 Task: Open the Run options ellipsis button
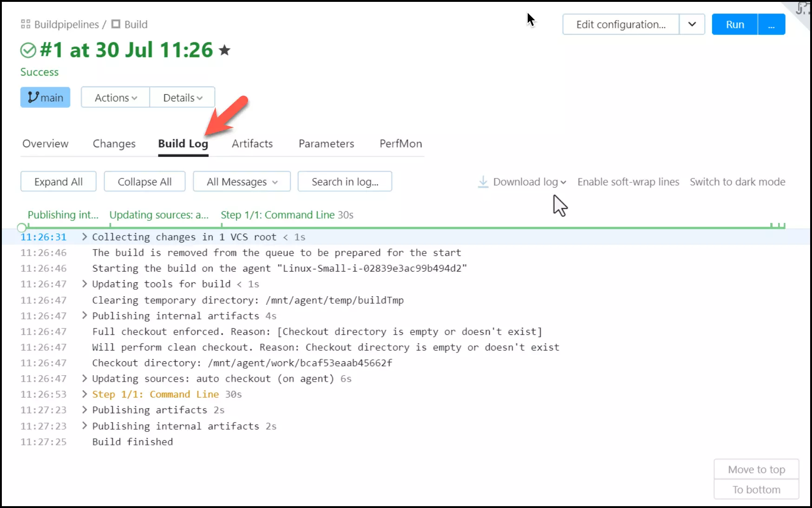(771, 25)
